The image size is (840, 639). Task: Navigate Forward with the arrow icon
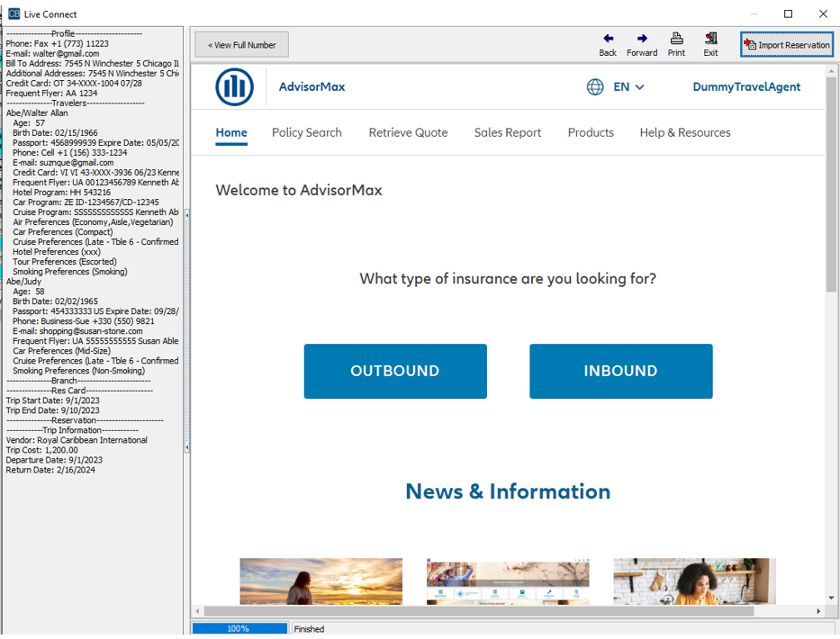(x=642, y=44)
